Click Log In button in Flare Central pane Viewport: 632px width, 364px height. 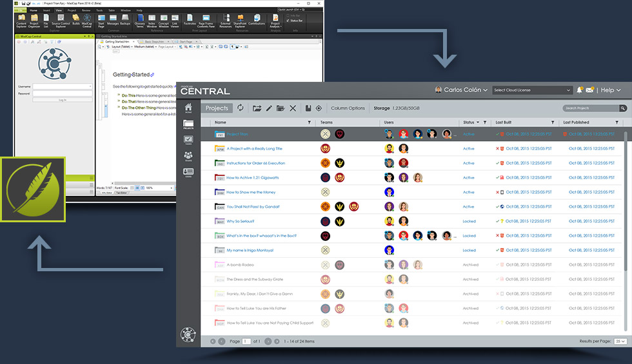coord(63,100)
